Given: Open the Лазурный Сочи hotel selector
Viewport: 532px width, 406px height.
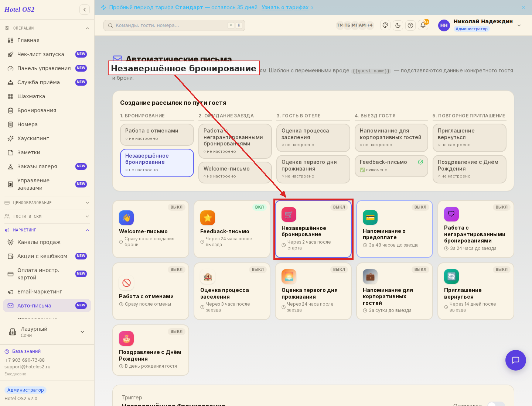Looking at the screenshot, I should [x=47, y=332].
